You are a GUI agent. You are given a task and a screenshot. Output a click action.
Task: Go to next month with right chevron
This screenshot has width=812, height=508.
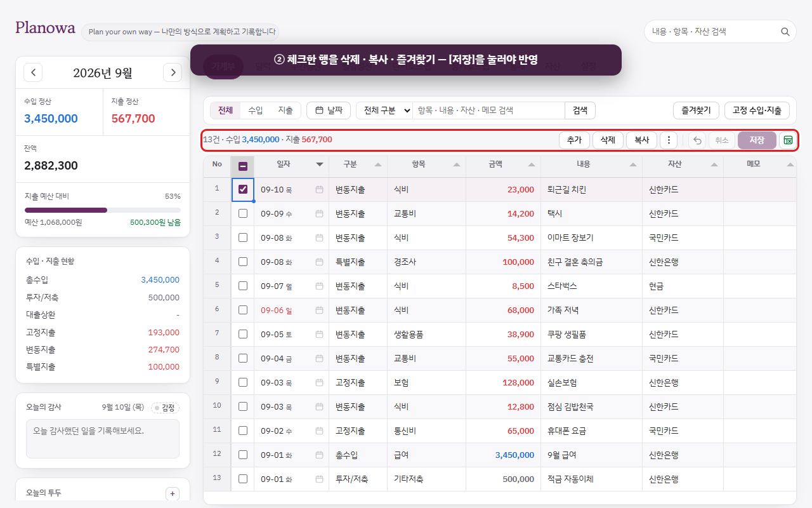point(173,72)
